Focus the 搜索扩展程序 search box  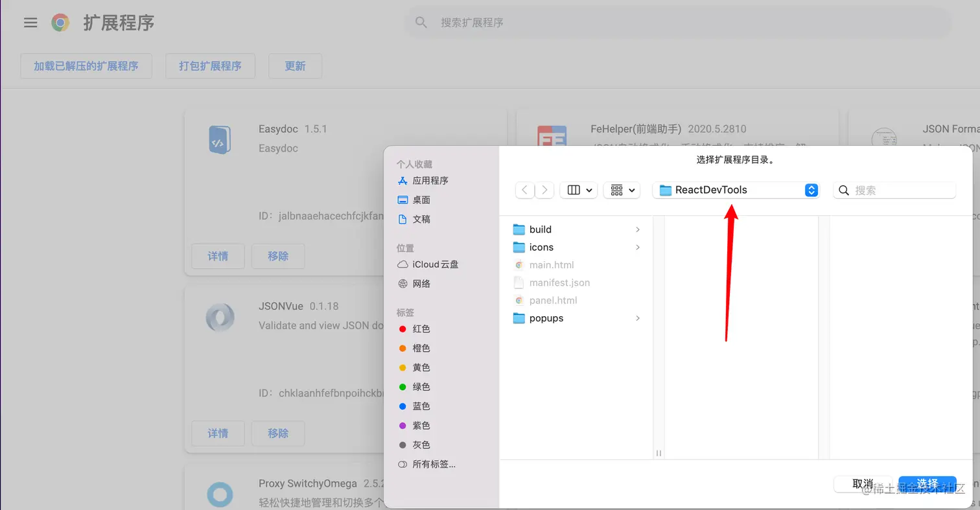pyautogui.click(x=678, y=23)
